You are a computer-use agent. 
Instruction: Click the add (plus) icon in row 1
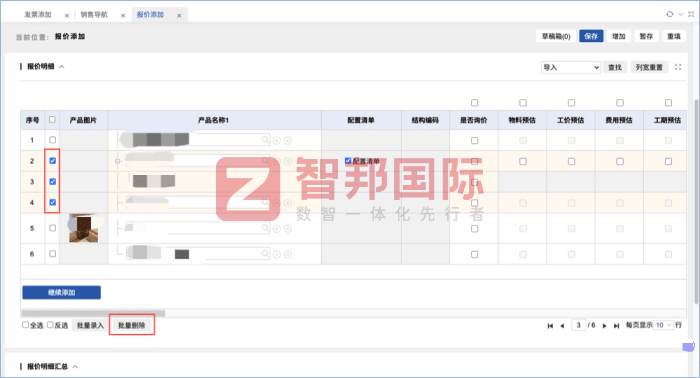277,141
